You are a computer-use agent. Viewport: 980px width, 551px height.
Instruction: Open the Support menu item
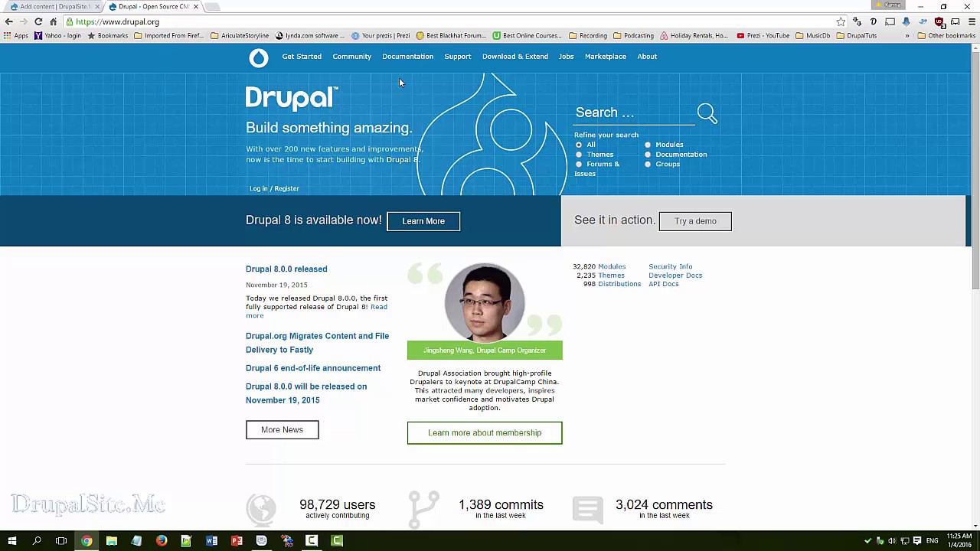(x=458, y=57)
